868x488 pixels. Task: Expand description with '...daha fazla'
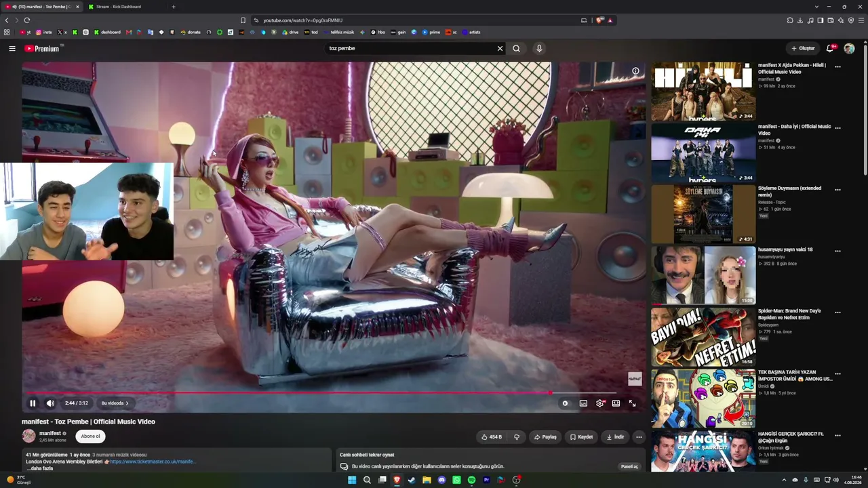point(39,468)
